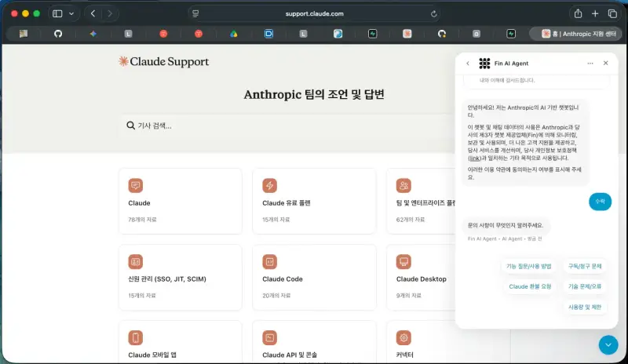Viewport: 628px width, 364px height.
Task: Open the orange Claude pinned tab
Action: [x=407, y=34]
